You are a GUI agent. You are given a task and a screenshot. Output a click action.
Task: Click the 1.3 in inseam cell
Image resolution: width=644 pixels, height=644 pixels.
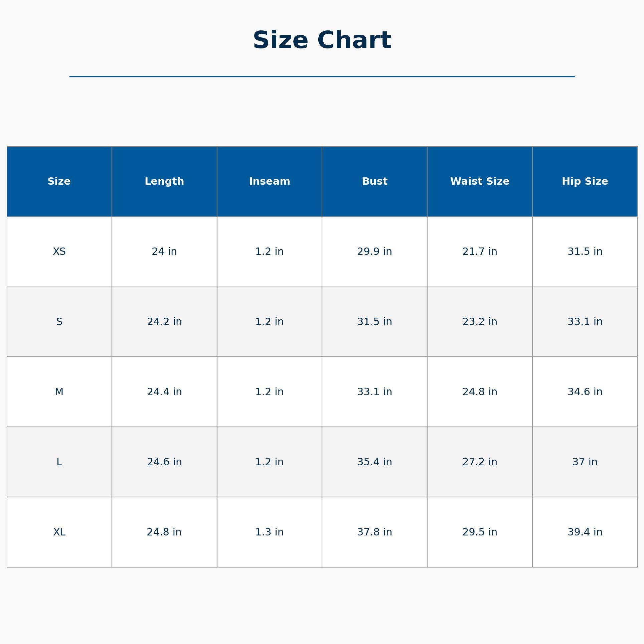point(270,532)
